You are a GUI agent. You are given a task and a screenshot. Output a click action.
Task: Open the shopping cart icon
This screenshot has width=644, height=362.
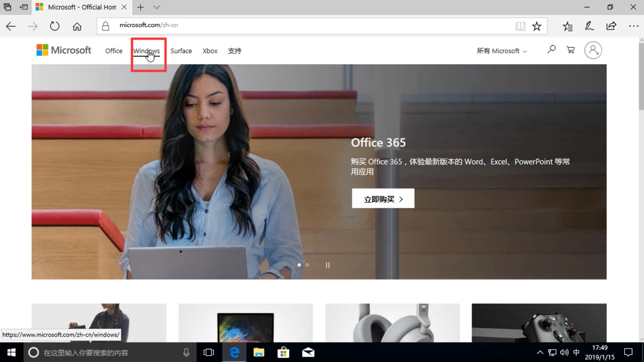point(571,50)
